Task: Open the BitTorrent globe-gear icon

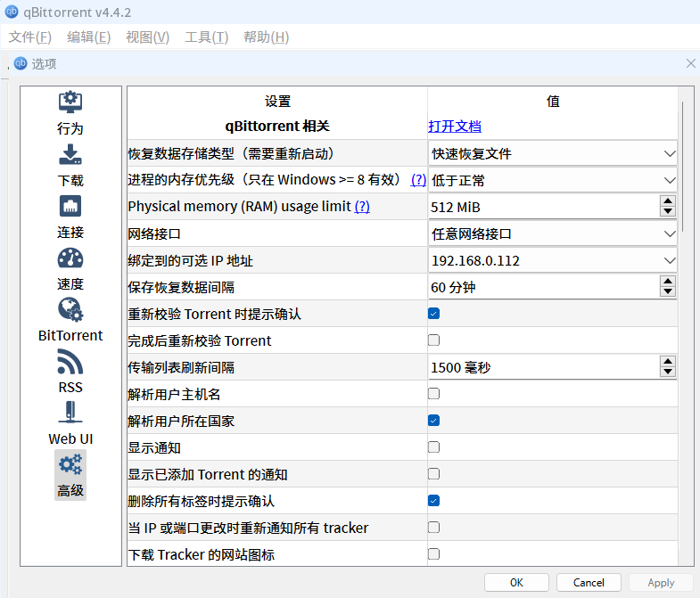Action: coord(70,310)
